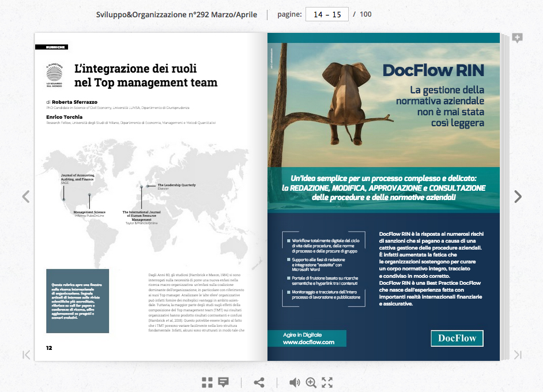This screenshot has height=392, width=543.
Task: Open the page thumbnails grid
Action: (x=207, y=382)
